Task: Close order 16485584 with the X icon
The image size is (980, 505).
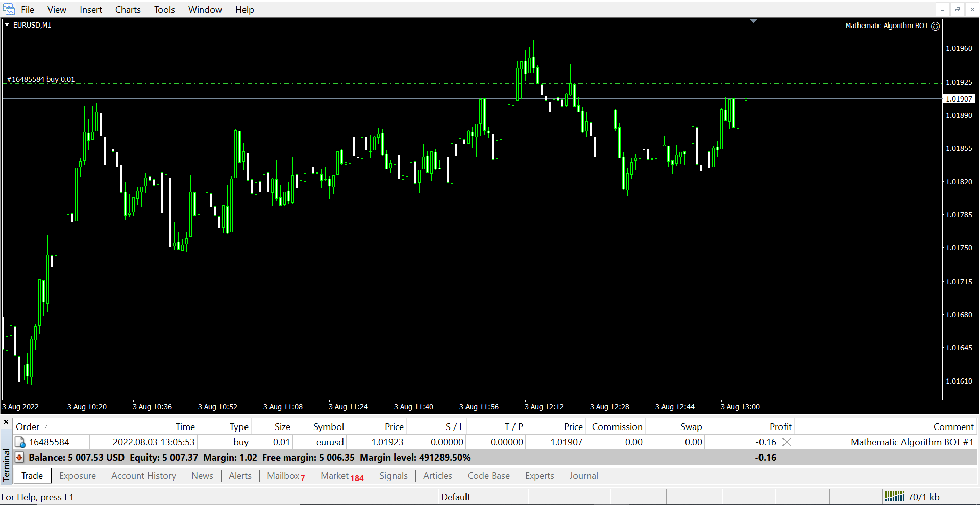Action: tap(787, 442)
